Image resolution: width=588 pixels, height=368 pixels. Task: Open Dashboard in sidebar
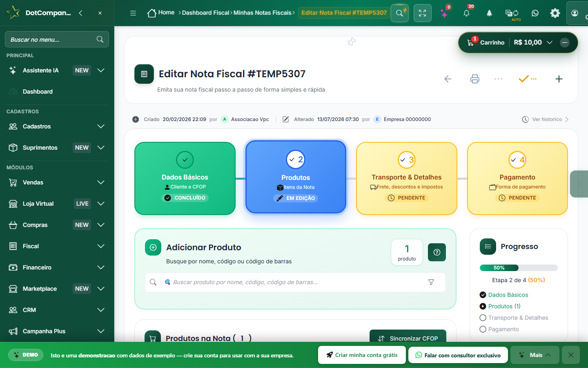(57, 92)
